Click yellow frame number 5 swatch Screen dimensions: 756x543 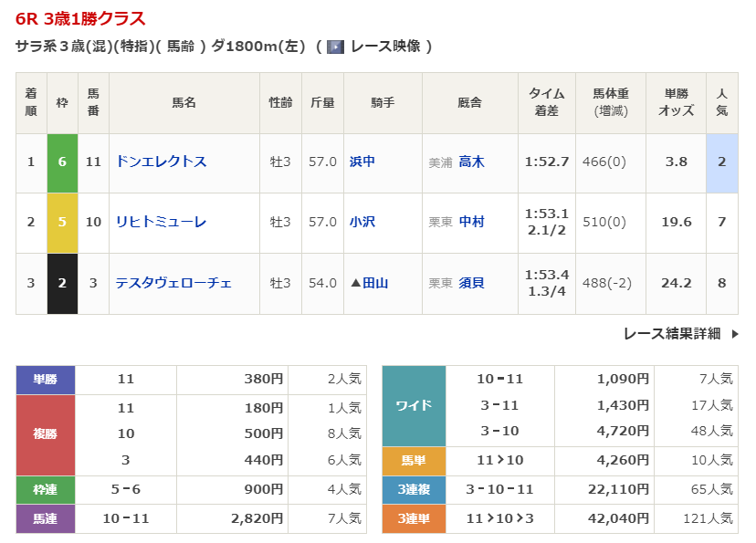tap(62, 223)
